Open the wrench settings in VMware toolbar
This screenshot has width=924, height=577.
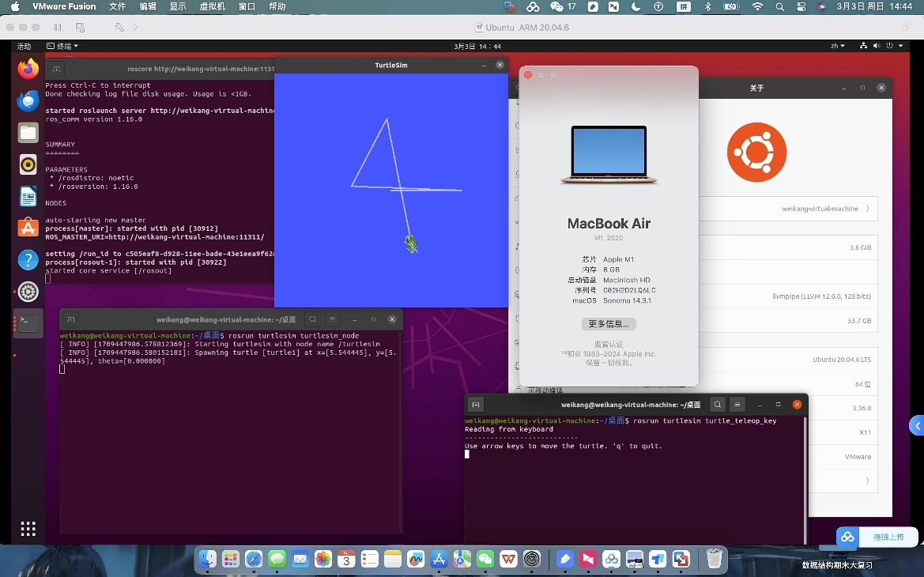119,27
